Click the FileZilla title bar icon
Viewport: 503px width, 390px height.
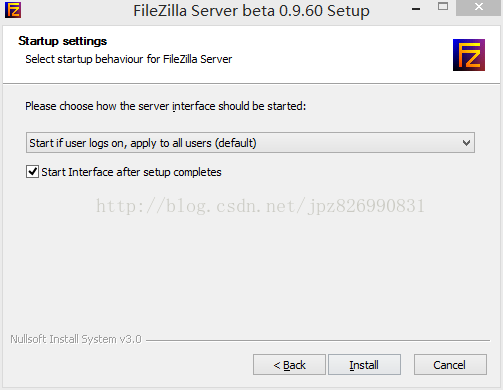[x=13, y=10]
